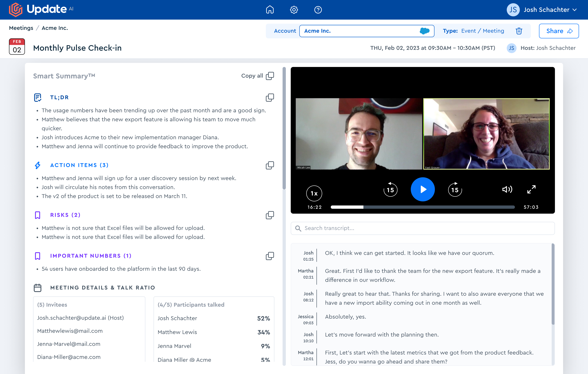This screenshot has height=374, width=588.
Task: Click the Important Numbers bookmark icon
Action: (38, 256)
